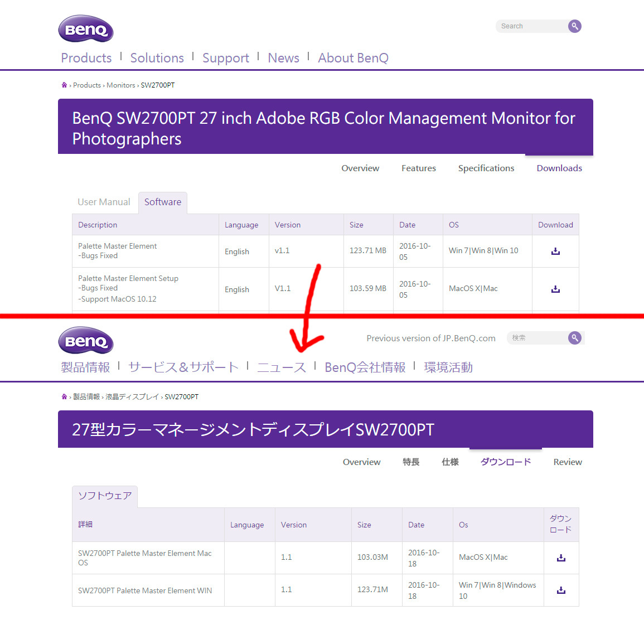644x644 pixels.
Task: Click 製品情報 in the Japanese breadcrumb
Action: tap(86, 397)
